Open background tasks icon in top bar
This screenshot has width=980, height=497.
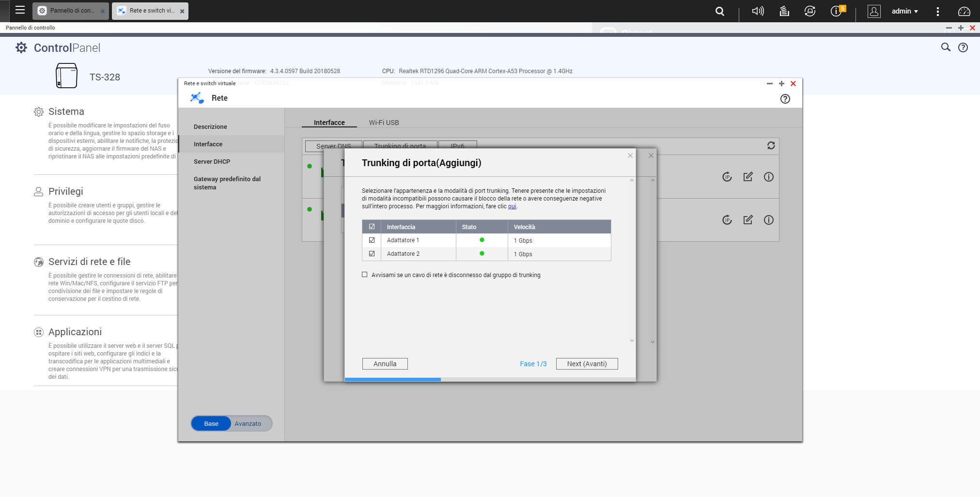coord(784,11)
